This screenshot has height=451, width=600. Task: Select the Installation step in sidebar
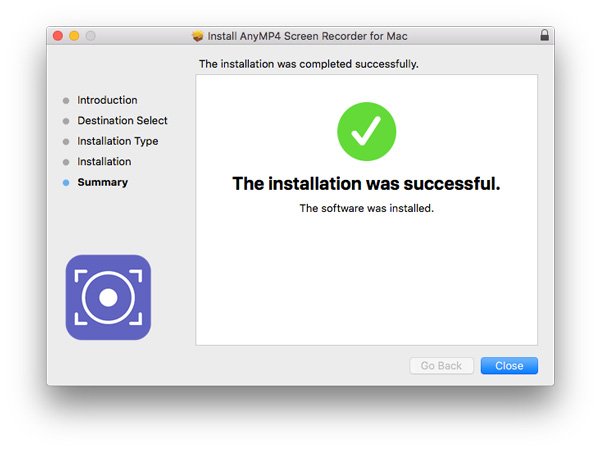104,162
